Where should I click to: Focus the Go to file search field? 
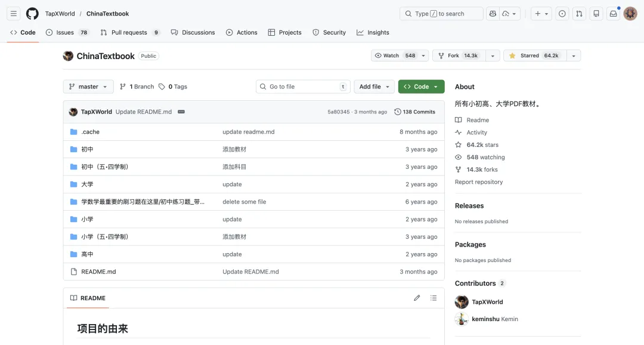(x=303, y=87)
